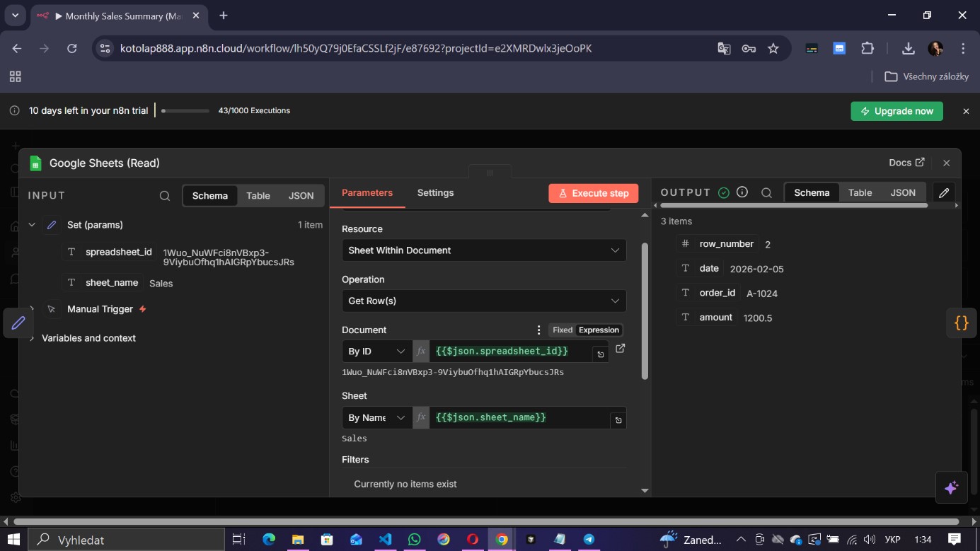
Task: Click the parameters panel vertical scrollbar
Action: (645, 311)
